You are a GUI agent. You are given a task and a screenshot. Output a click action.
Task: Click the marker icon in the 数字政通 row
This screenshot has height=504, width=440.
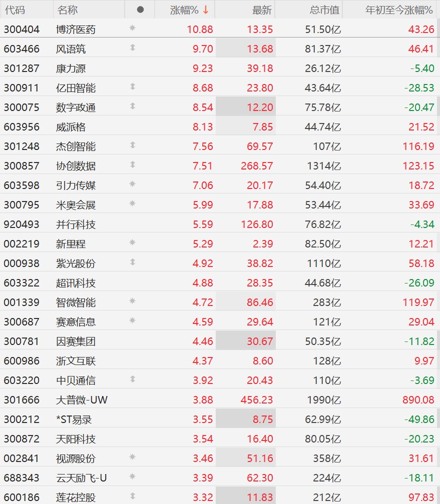(132, 106)
